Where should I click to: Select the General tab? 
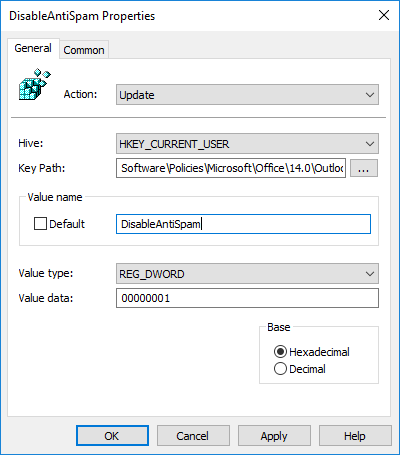(x=33, y=48)
